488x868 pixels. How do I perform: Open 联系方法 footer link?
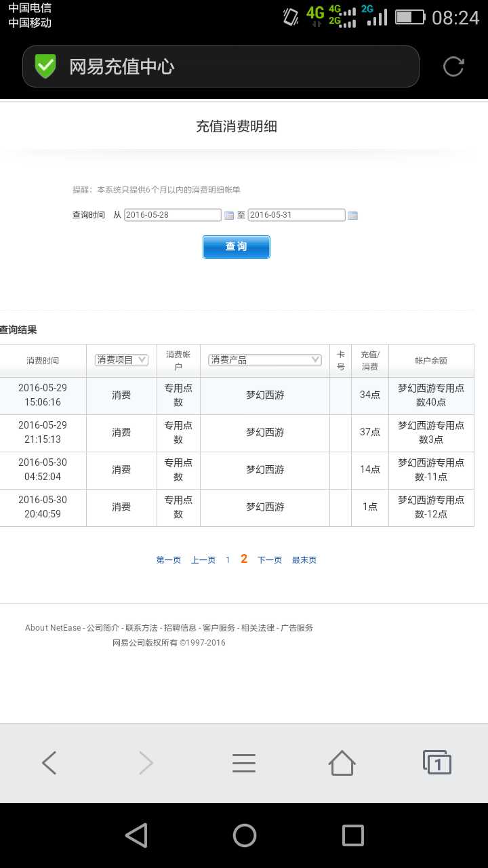[x=142, y=628]
